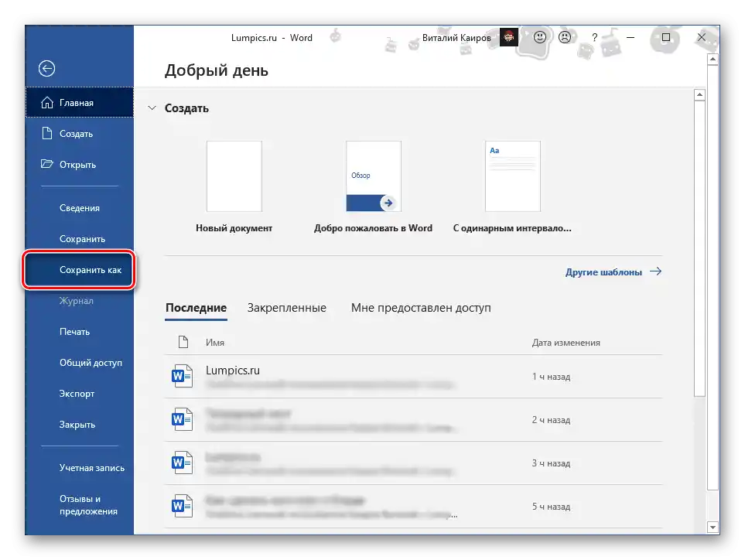Open the recent document Lumpics.ru
745x560 pixels.
click(413, 376)
